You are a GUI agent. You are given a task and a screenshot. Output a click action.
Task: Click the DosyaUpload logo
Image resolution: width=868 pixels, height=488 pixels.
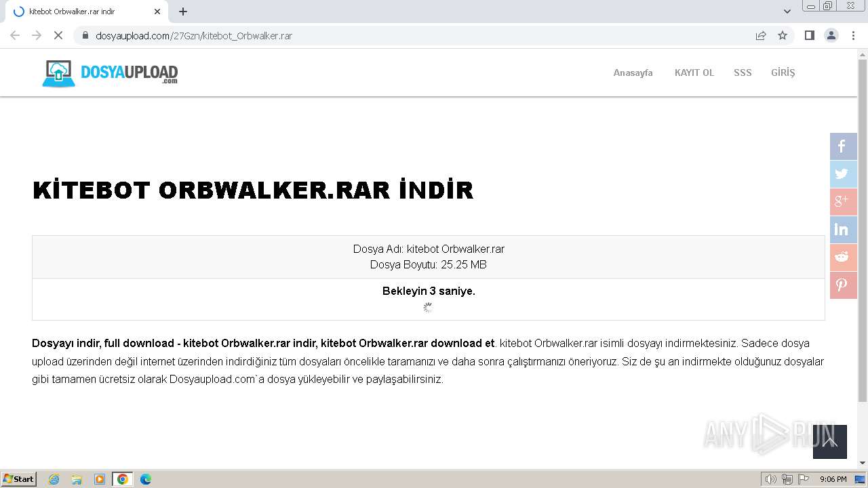pyautogui.click(x=110, y=73)
